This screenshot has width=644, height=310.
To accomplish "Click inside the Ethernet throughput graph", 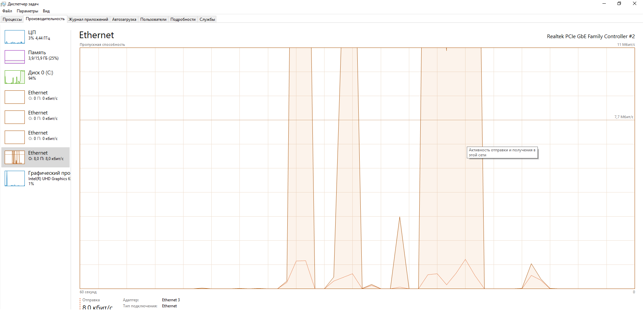I will tap(201, 167).
